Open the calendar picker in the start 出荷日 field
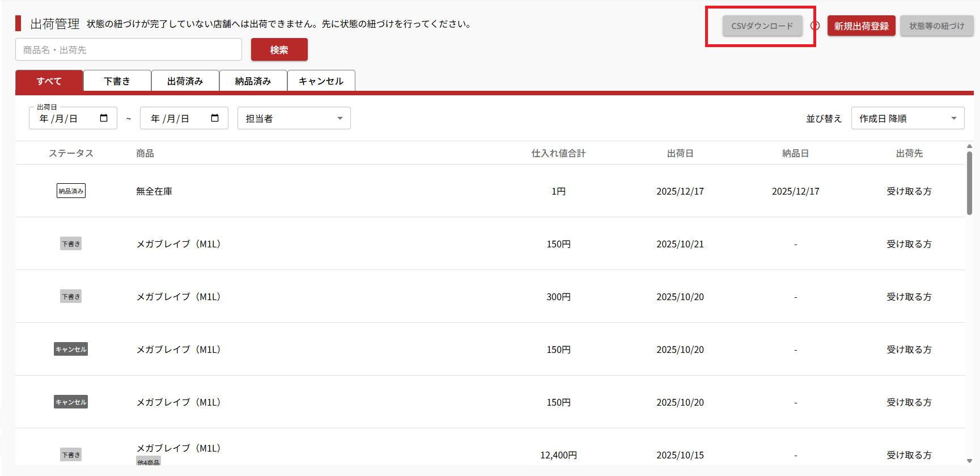Screen dimensions: 980x476 tap(104, 118)
